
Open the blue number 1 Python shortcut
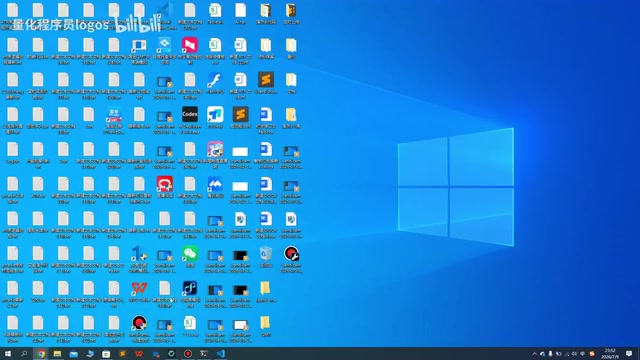[x=139, y=254]
